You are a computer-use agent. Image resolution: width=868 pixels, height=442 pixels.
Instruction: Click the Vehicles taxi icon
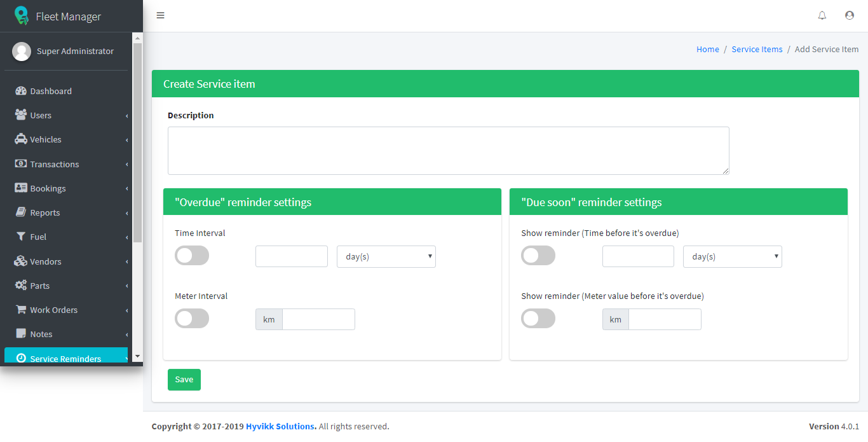tap(21, 139)
